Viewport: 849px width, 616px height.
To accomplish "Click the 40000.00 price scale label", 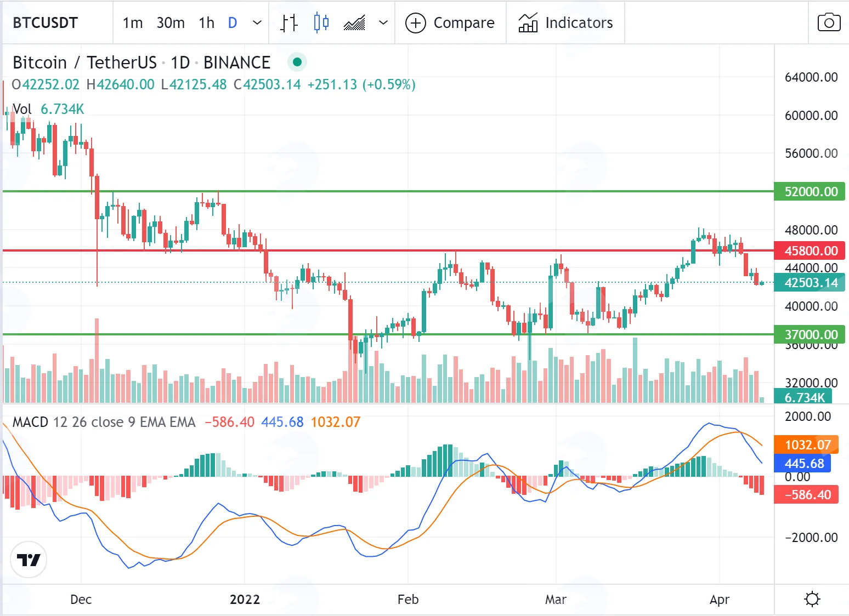I will [811, 306].
